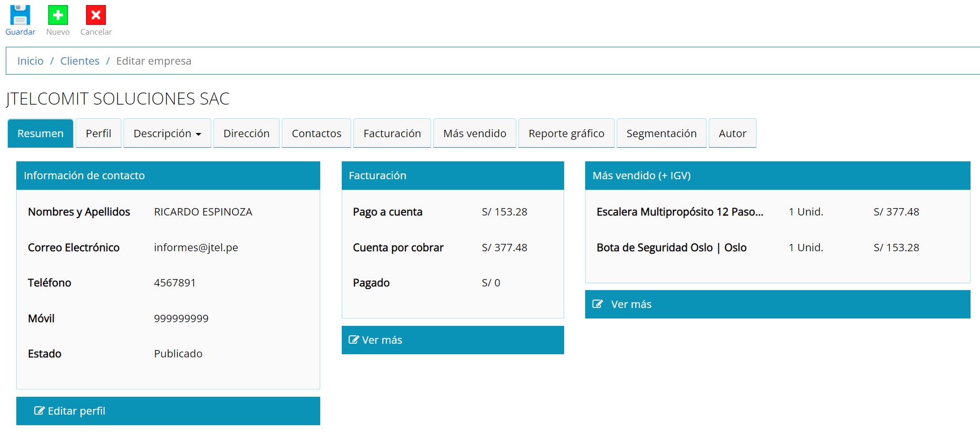Click the edit icon under Más vendido panel
Viewport: 980px width, 432px height.
[598, 304]
